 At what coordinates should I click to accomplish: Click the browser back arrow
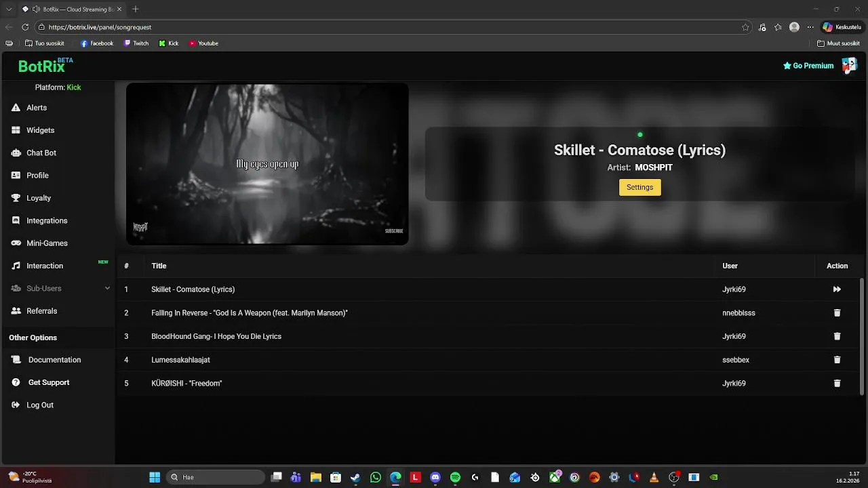9,27
